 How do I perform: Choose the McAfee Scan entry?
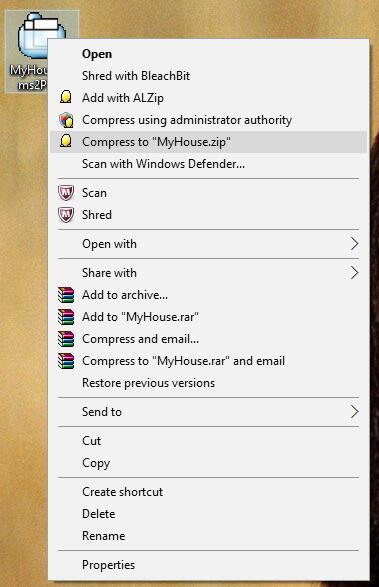(x=208, y=193)
